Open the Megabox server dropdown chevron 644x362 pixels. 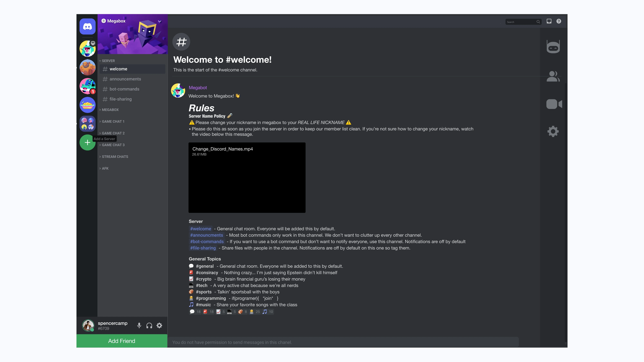(x=160, y=21)
